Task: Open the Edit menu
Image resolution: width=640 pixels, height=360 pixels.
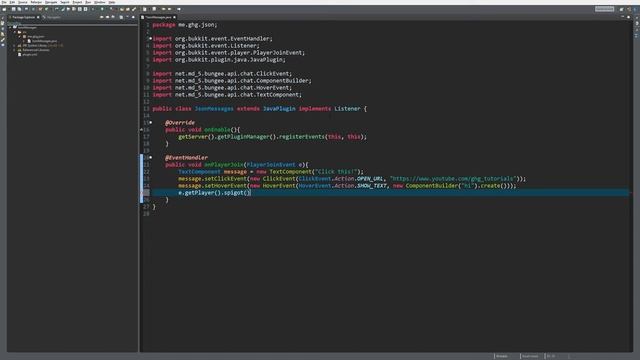Action: click(12, 2)
